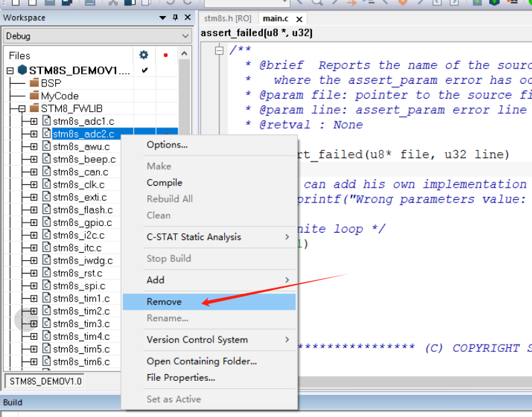Select the stm8s_tim2.c file name
Screen dimensions: 532x417
coord(81,311)
